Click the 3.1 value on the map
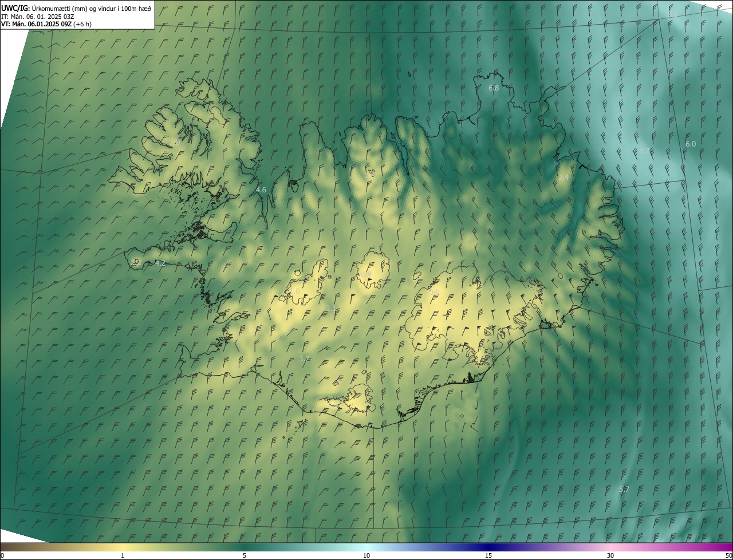The height and width of the screenshot is (560, 733). pos(330,309)
